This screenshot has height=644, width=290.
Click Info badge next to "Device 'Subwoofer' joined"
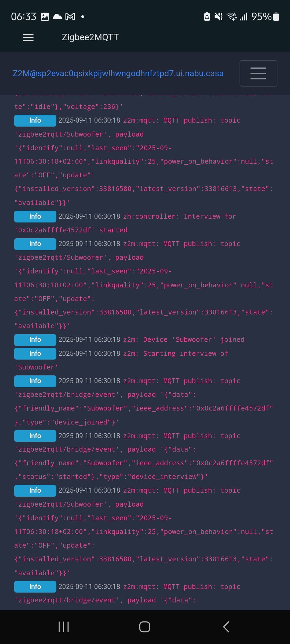[35, 339]
